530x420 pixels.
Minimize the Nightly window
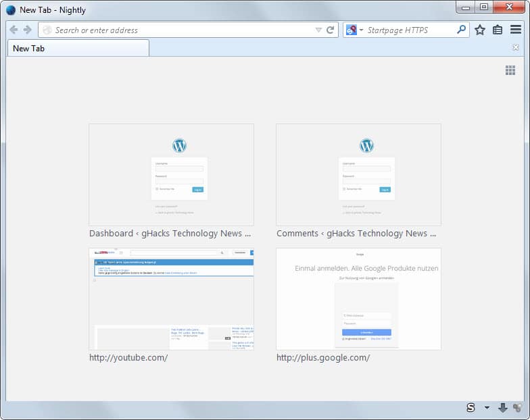tap(465, 7)
